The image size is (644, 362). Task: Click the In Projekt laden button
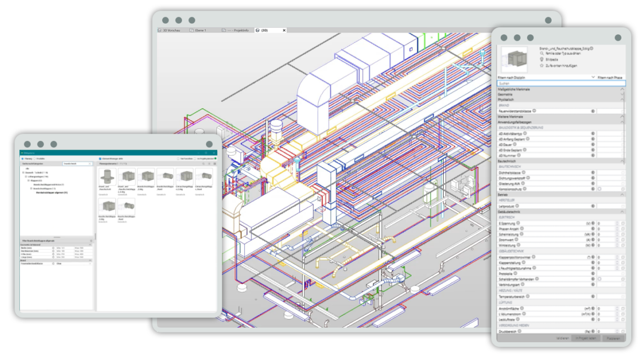click(x=586, y=338)
